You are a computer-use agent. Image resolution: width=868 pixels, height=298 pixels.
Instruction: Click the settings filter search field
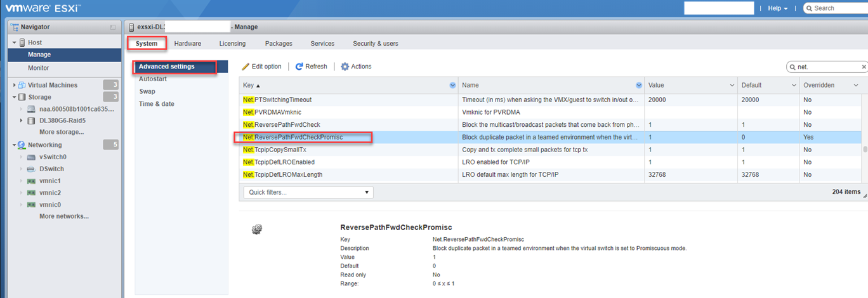[x=828, y=67]
